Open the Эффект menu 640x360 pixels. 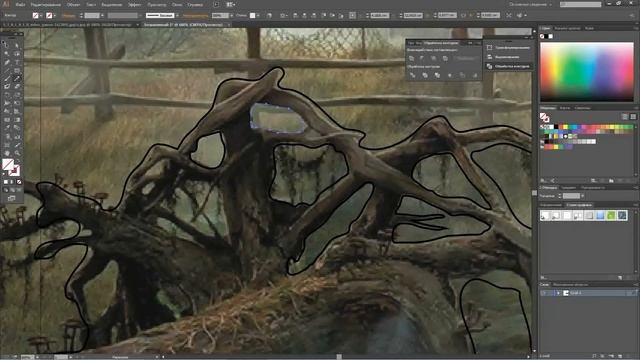pos(134,5)
